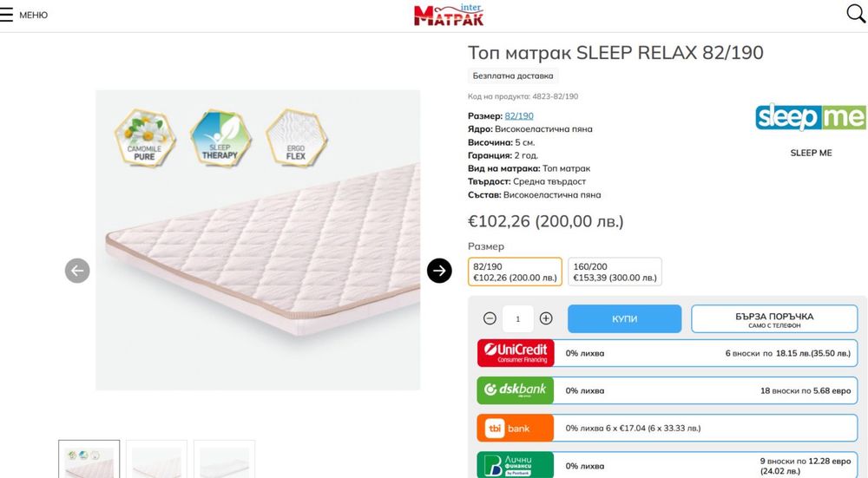Open the Inter Matrak home logo

point(449,15)
